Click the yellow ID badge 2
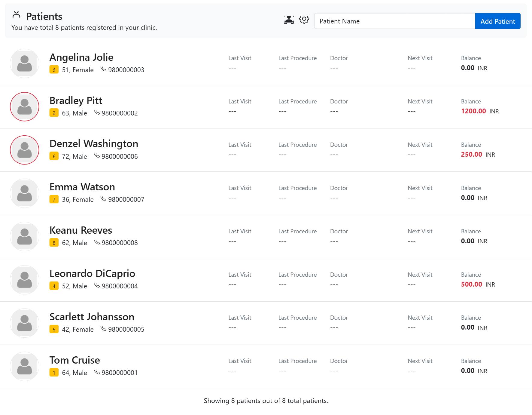532x415 pixels. tap(54, 113)
